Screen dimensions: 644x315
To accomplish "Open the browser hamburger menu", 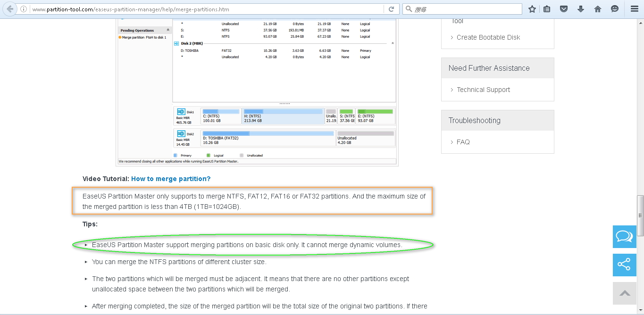I will [635, 9].
